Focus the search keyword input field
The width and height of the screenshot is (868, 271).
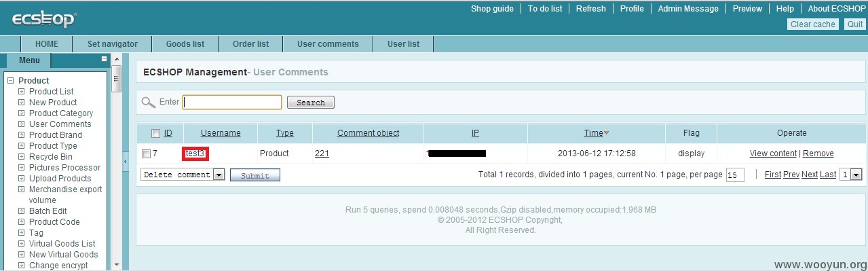232,102
